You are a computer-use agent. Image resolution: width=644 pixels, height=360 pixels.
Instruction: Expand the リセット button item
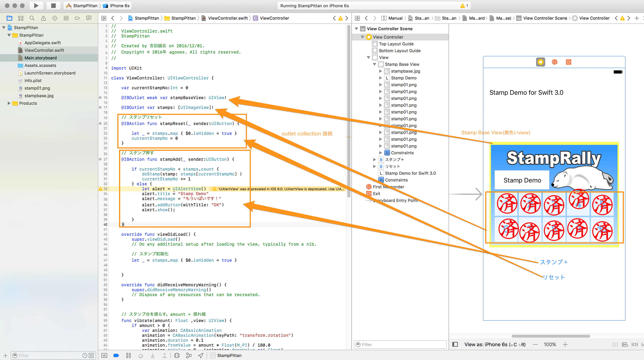click(x=375, y=166)
